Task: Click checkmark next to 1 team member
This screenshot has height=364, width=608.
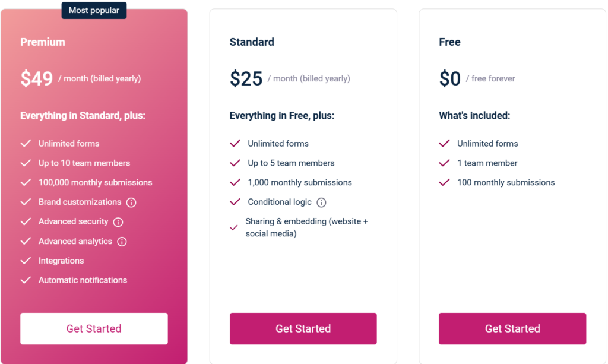Action: pos(444,163)
